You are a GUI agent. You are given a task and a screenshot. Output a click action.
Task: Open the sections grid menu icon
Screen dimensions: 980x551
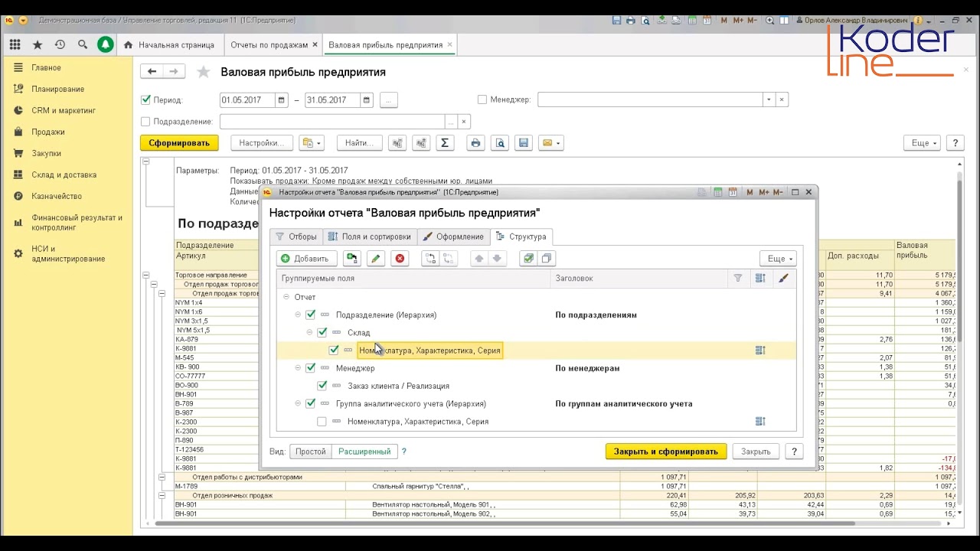coord(15,45)
